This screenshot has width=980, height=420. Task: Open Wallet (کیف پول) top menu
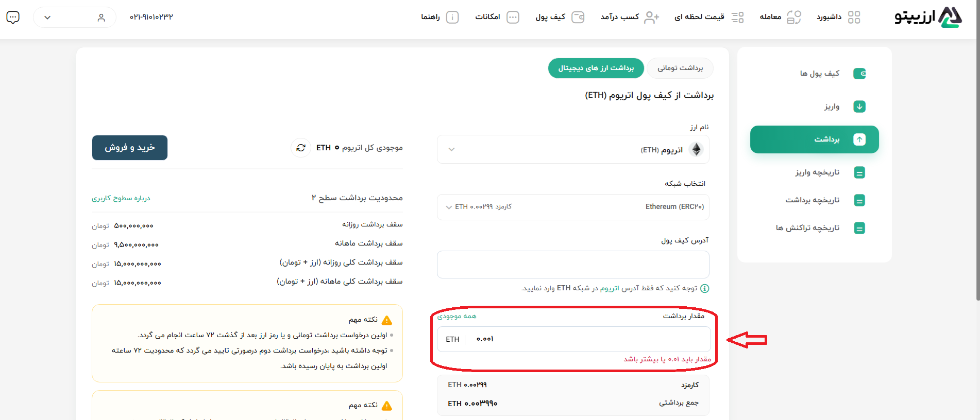550,17
